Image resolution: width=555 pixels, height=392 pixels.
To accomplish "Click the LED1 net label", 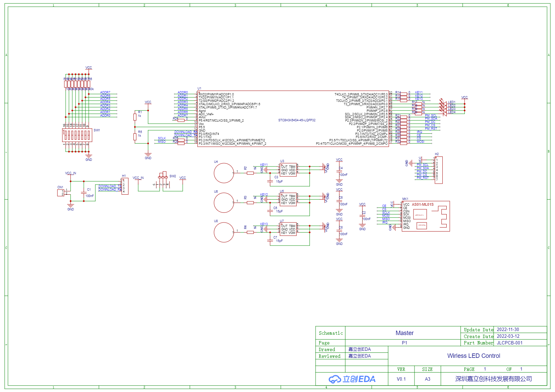I will [x=452, y=102].
